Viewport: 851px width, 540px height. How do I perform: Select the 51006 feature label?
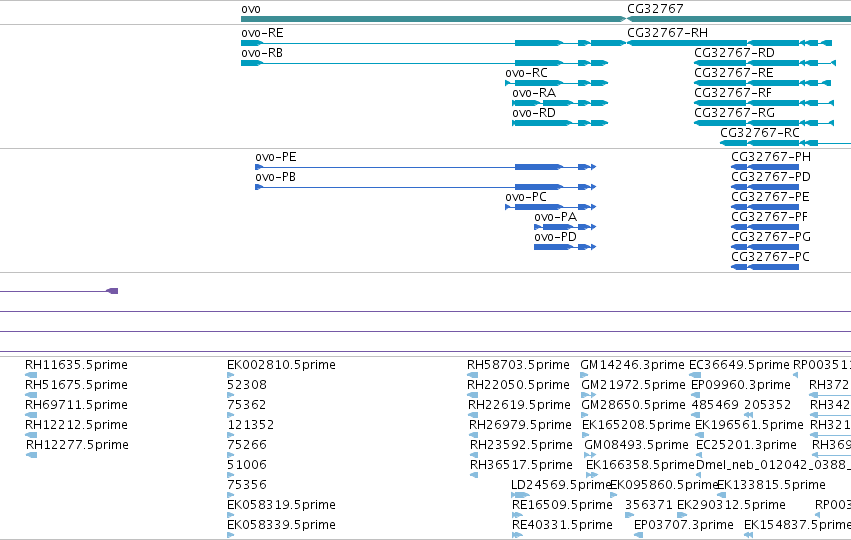[x=247, y=466]
